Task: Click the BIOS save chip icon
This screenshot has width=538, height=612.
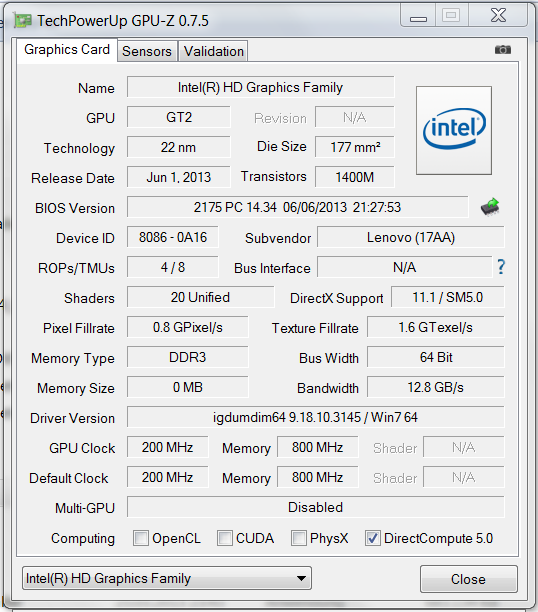Action: (490, 206)
